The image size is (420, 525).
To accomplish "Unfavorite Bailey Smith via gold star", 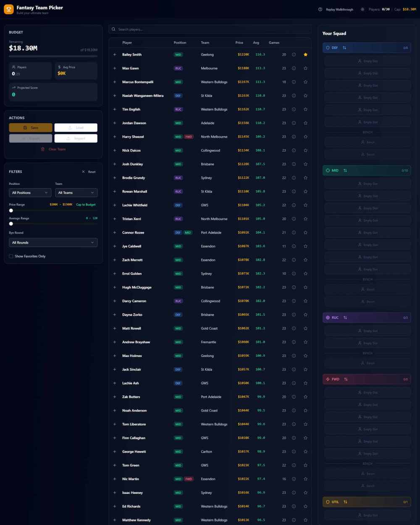I will (x=305, y=55).
